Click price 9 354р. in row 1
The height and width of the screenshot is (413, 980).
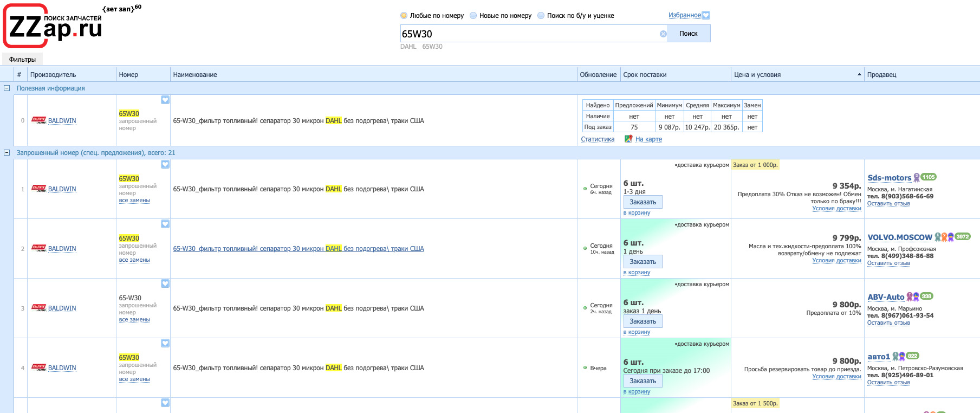click(x=847, y=186)
